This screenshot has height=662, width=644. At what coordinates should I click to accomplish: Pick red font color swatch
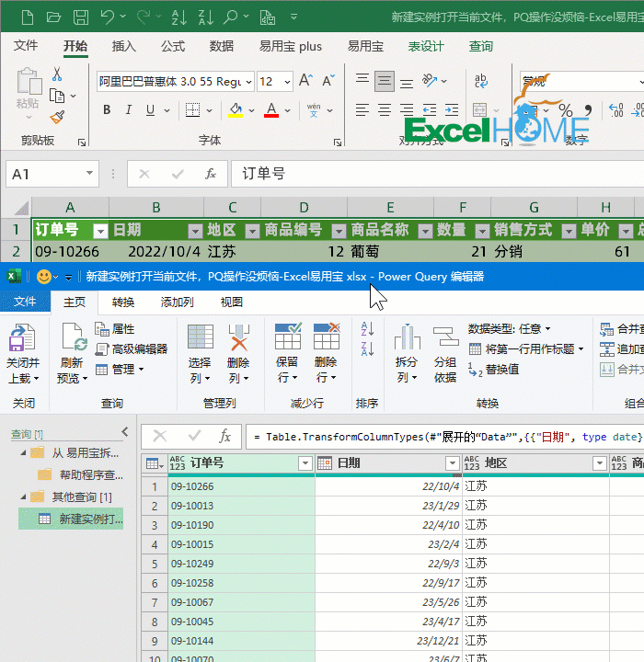coord(271,115)
